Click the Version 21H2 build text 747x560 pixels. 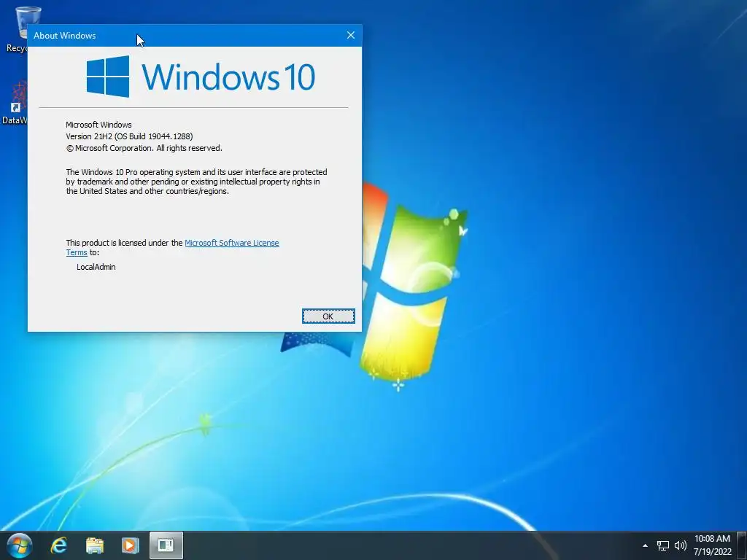click(x=129, y=136)
